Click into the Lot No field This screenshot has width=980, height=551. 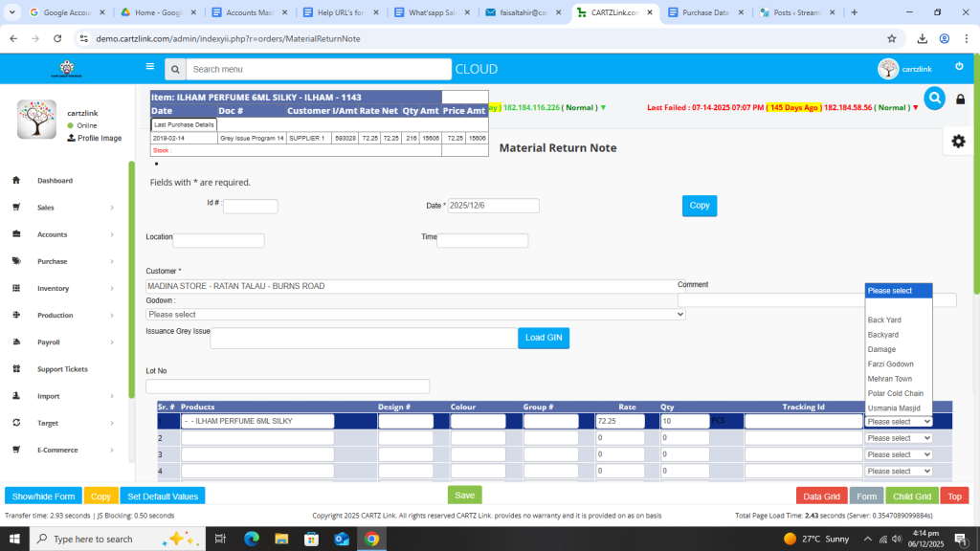coord(287,386)
